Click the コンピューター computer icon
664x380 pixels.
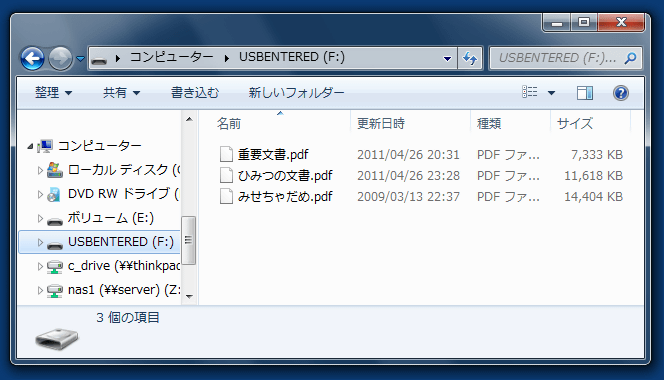coord(45,146)
